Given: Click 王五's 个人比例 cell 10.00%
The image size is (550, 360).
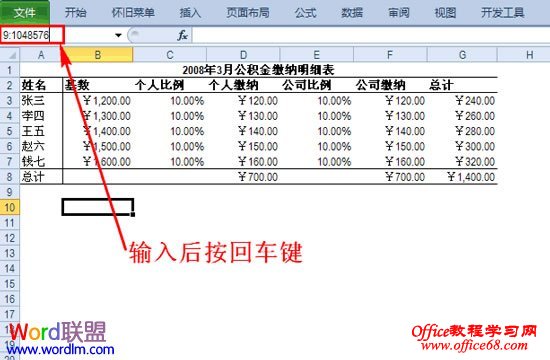Looking at the screenshot, I should [x=170, y=131].
